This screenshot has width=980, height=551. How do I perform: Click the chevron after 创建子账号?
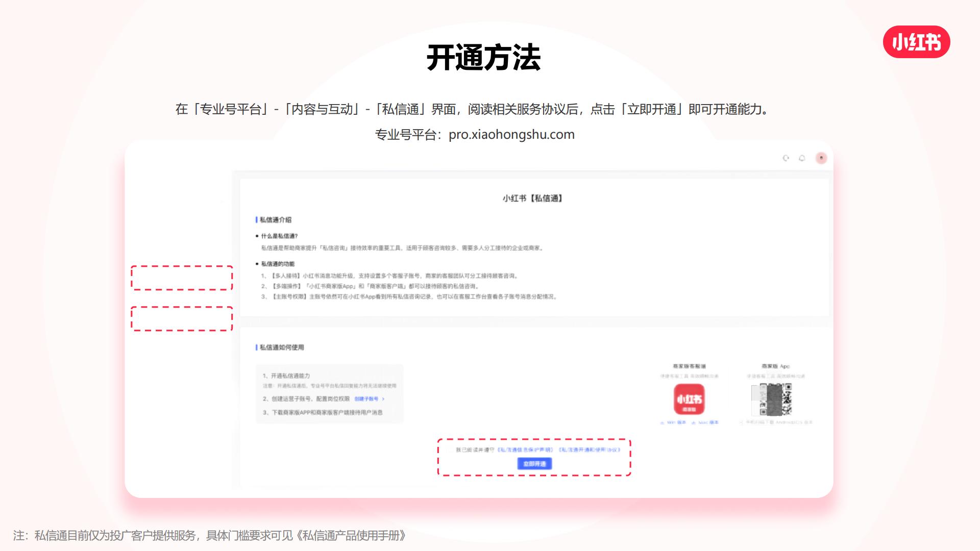[x=383, y=399]
